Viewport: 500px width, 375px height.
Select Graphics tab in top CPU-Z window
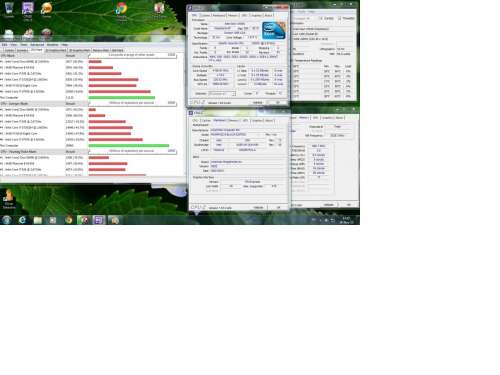click(256, 15)
